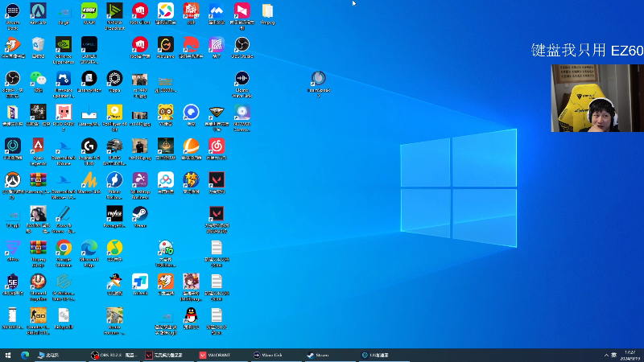Open the ToDesk remote desktop icon
Image resolution: width=644 pixels, height=362 pixels.
pyautogui.click(x=140, y=285)
